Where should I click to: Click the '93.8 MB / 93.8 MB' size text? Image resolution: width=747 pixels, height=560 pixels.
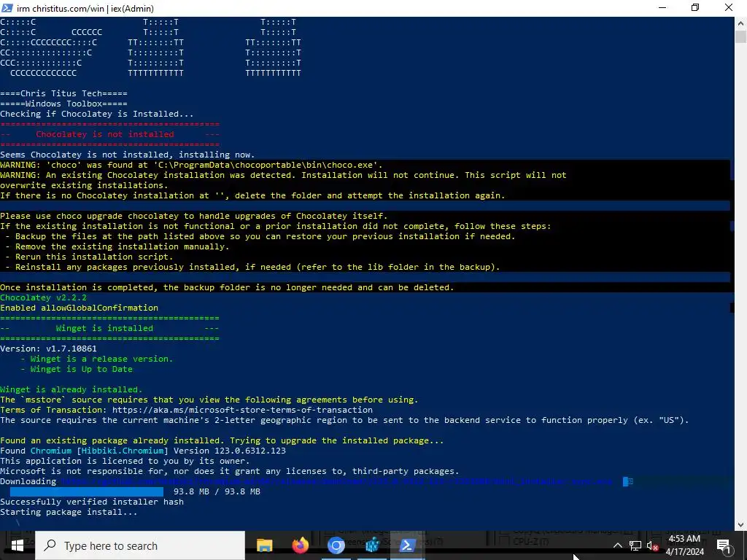[217, 491]
